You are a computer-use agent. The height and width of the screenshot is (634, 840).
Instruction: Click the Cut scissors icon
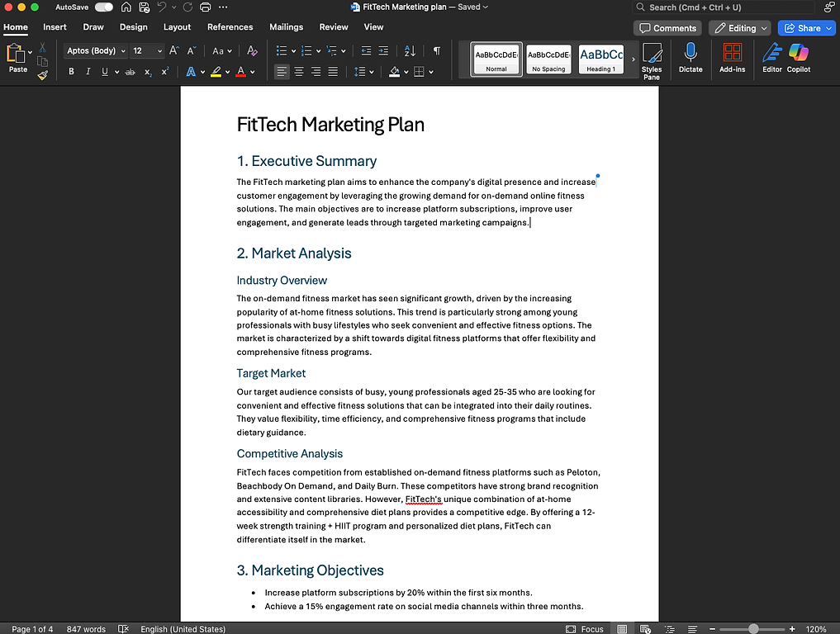coord(42,48)
